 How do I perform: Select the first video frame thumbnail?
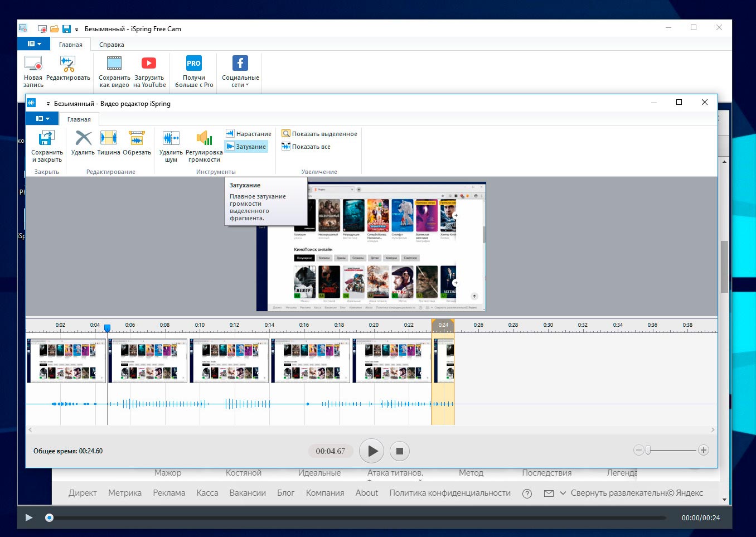(66, 361)
